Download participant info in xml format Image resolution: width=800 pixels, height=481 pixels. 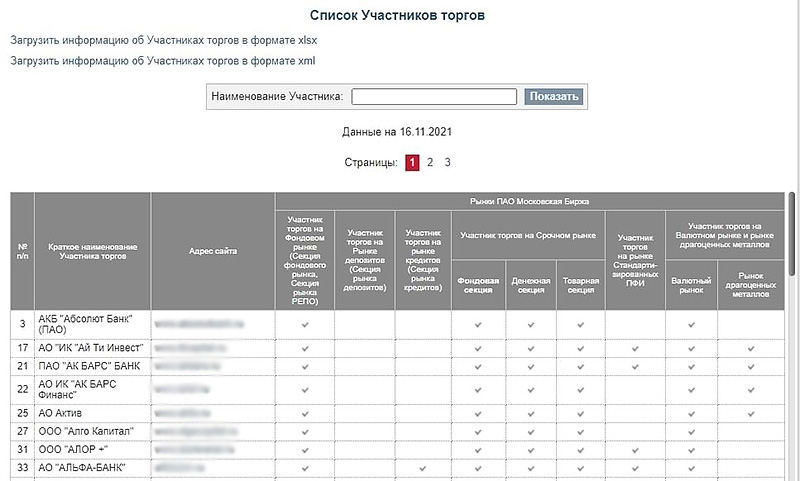coord(163,61)
